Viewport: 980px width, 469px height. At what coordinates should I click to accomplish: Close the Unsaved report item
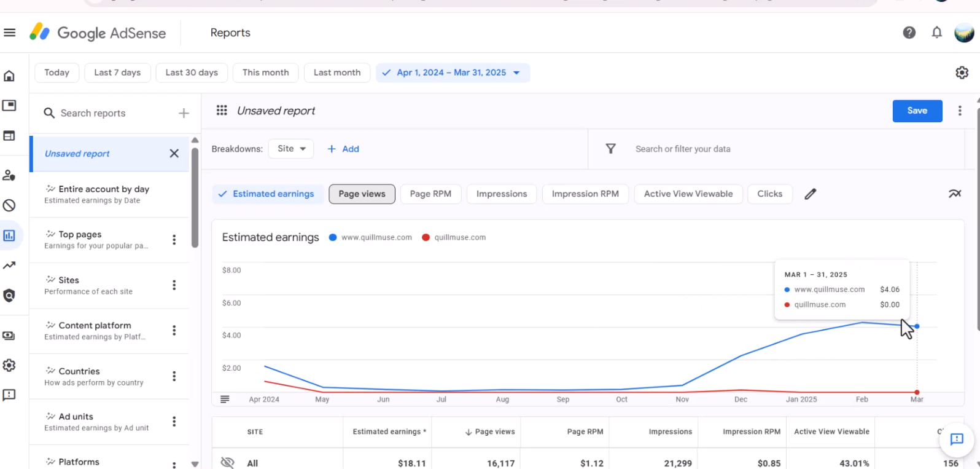tap(174, 154)
